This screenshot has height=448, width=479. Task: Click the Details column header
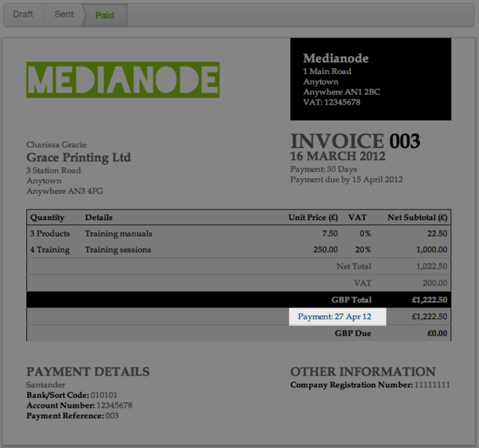99,218
